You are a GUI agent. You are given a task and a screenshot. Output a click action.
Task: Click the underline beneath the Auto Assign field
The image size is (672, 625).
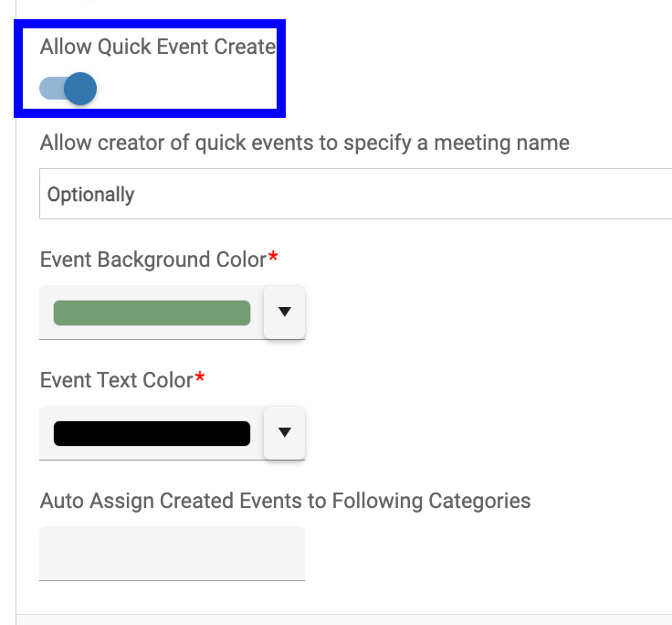click(172, 579)
